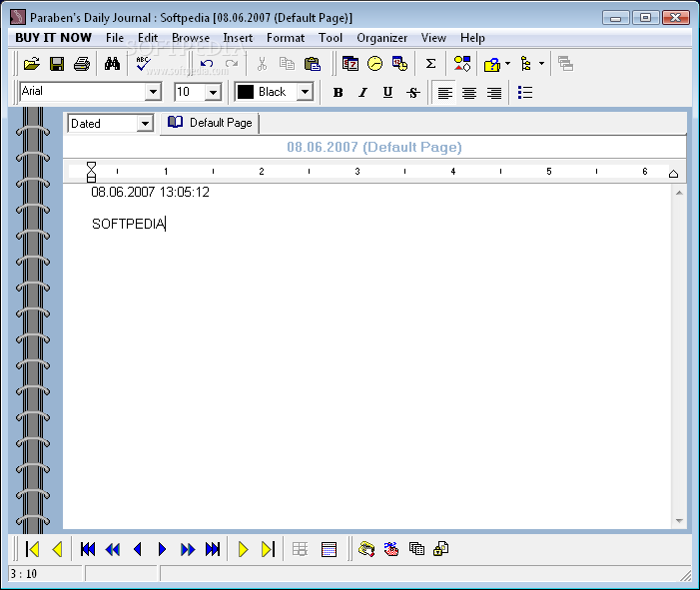Expand the Black color dropdown arrow
The image size is (700, 590).
[305, 92]
